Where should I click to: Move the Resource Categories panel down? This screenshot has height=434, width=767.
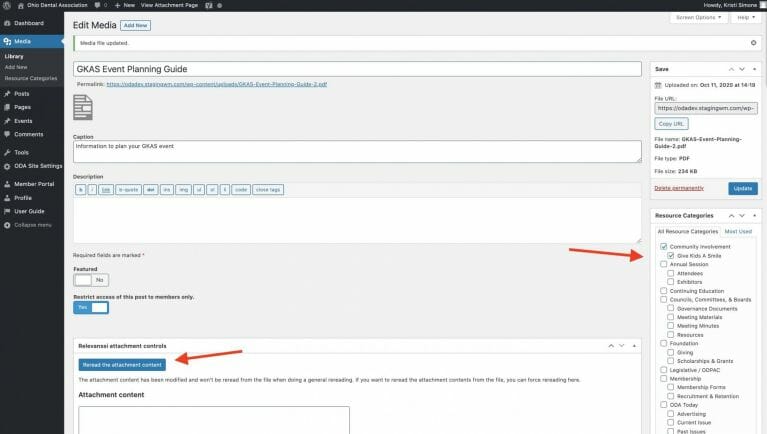(742, 216)
